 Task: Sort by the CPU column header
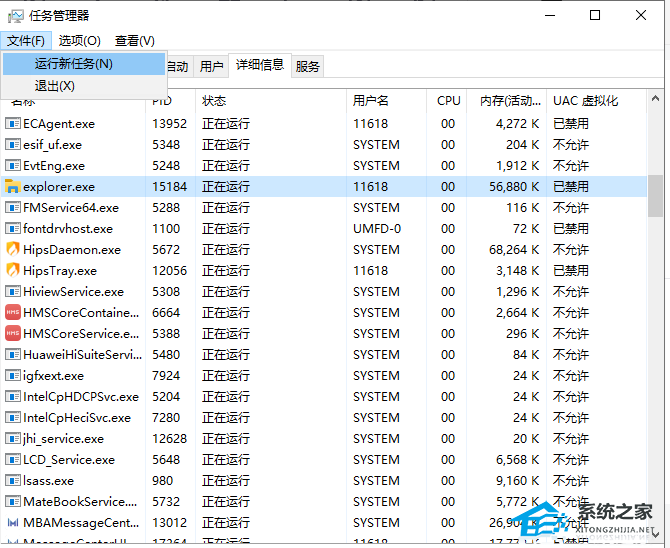(x=449, y=101)
